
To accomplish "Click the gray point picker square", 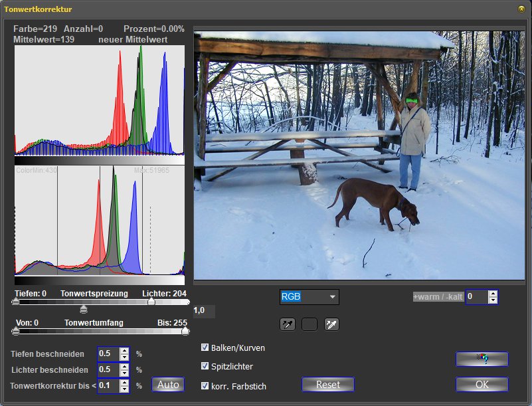I will point(310,324).
